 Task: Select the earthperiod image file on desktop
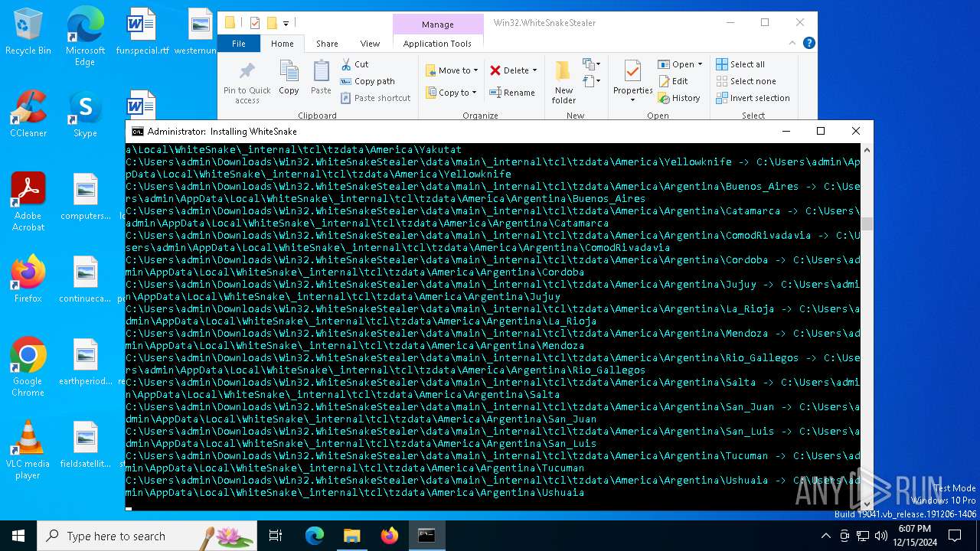(85, 362)
